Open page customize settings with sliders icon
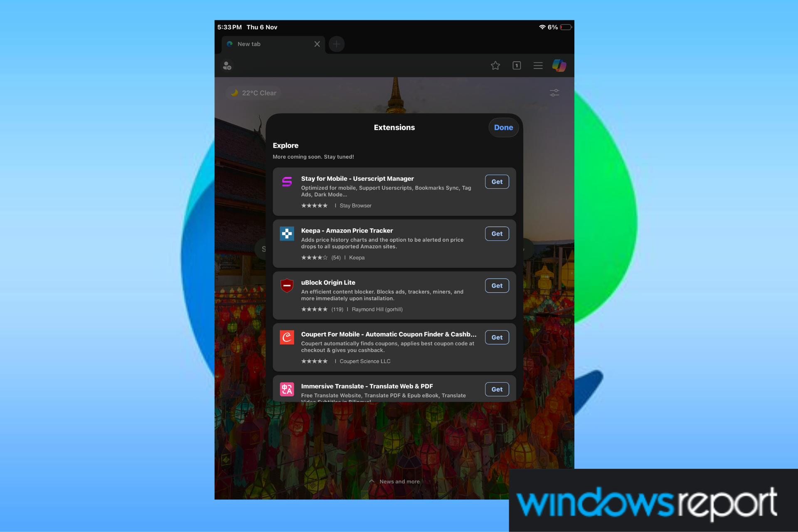This screenshot has height=532, width=798. coord(554,93)
